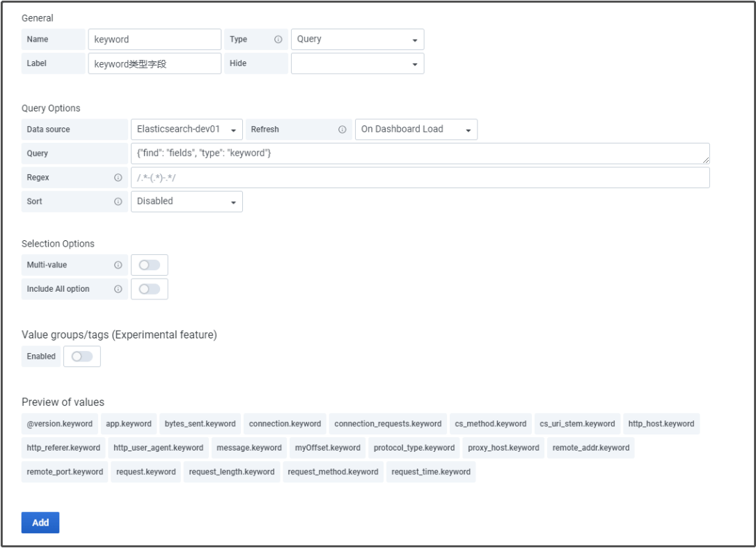Click the info icon beside Refresh
Image resolution: width=756 pixels, height=548 pixels.
pyautogui.click(x=342, y=130)
